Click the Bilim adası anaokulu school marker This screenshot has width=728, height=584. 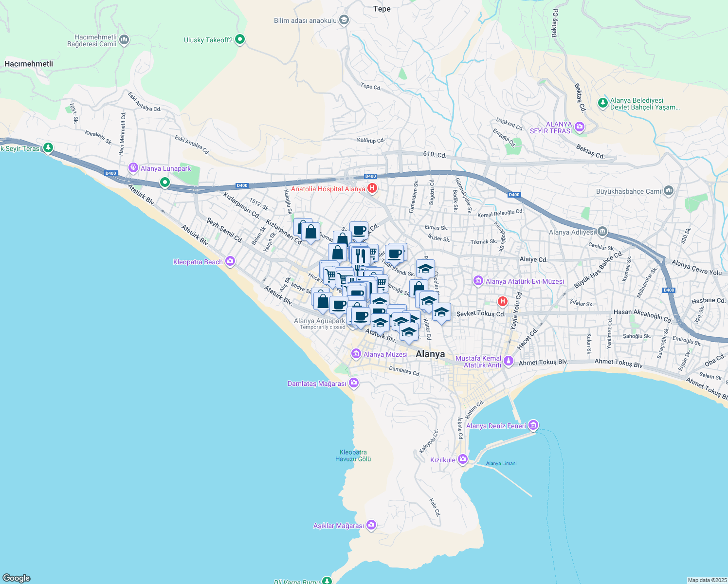(x=343, y=20)
